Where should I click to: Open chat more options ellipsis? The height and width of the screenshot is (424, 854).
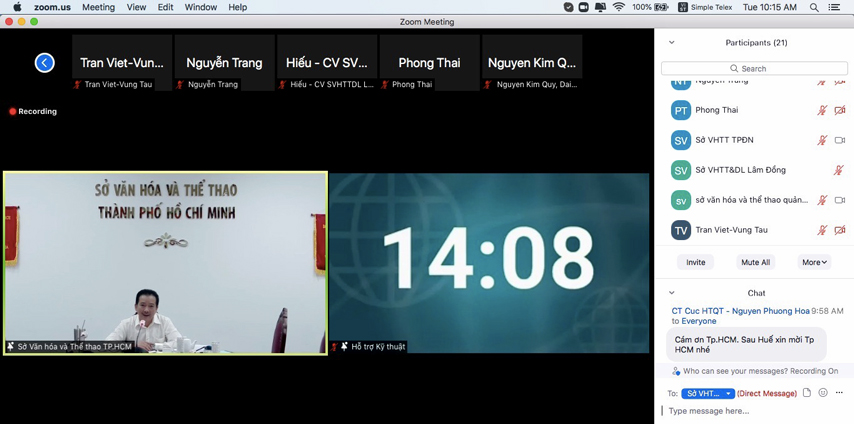pyautogui.click(x=839, y=393)
